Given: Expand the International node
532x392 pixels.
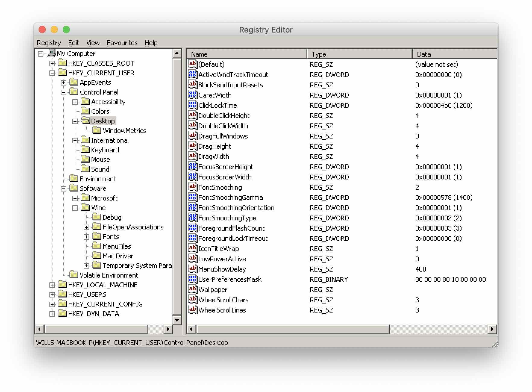Looking at the screenshot, I should (x=75, y=140).
